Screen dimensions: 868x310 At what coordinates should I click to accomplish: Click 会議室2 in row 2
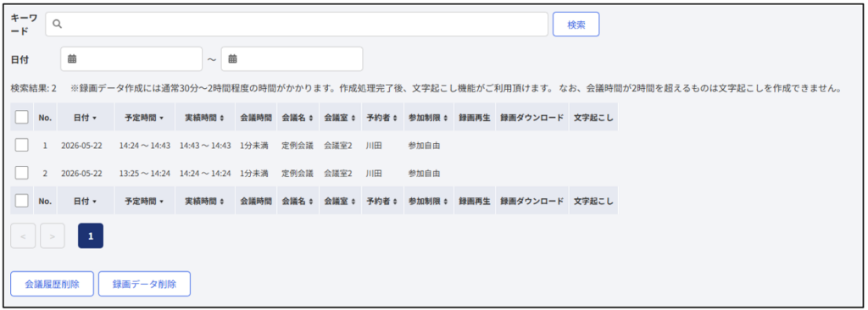click(x=338, y=174)
